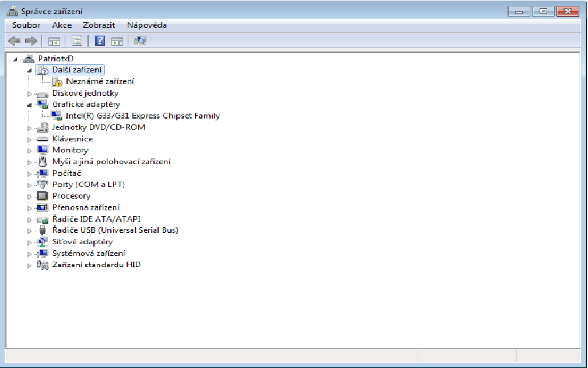The width and height of the screenshot is (588, 368).
Task: Select the Další zařízení label
Action: [77, 70]
